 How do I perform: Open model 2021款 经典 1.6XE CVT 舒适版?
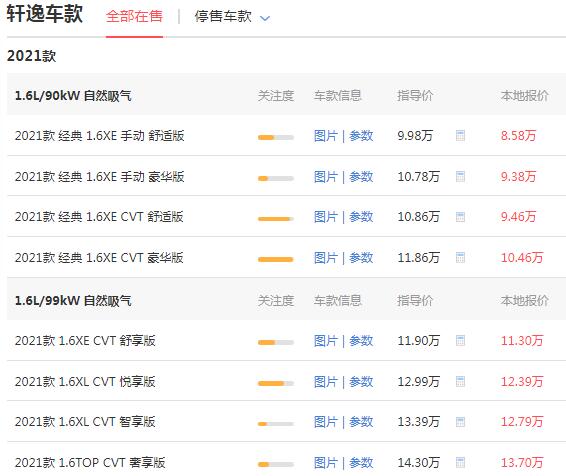(99, 217)
